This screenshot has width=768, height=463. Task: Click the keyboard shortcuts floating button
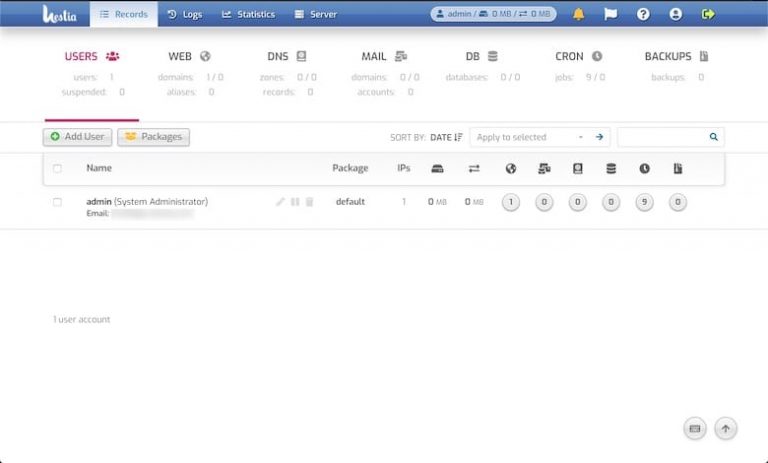pos(695,429)
